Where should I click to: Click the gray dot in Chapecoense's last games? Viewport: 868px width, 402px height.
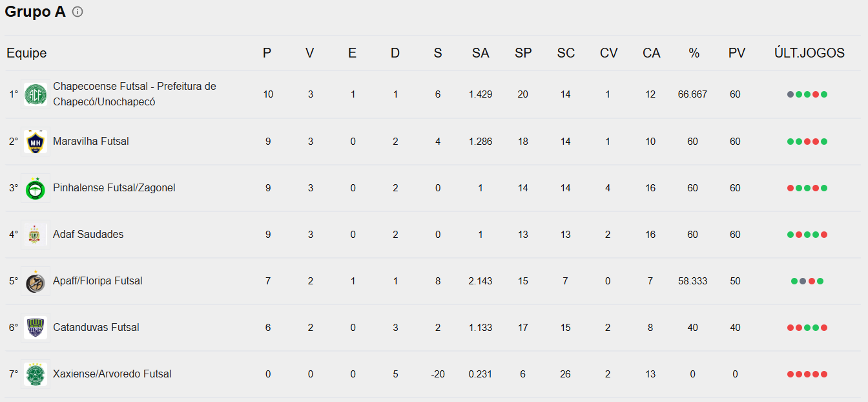coord(790,94)
